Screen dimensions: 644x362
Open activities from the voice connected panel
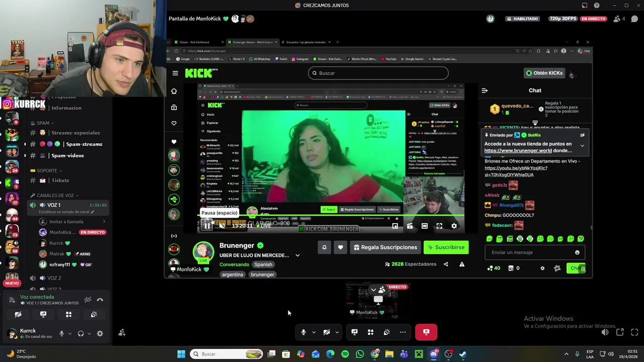pyautogui.click(x=68, y=314)
